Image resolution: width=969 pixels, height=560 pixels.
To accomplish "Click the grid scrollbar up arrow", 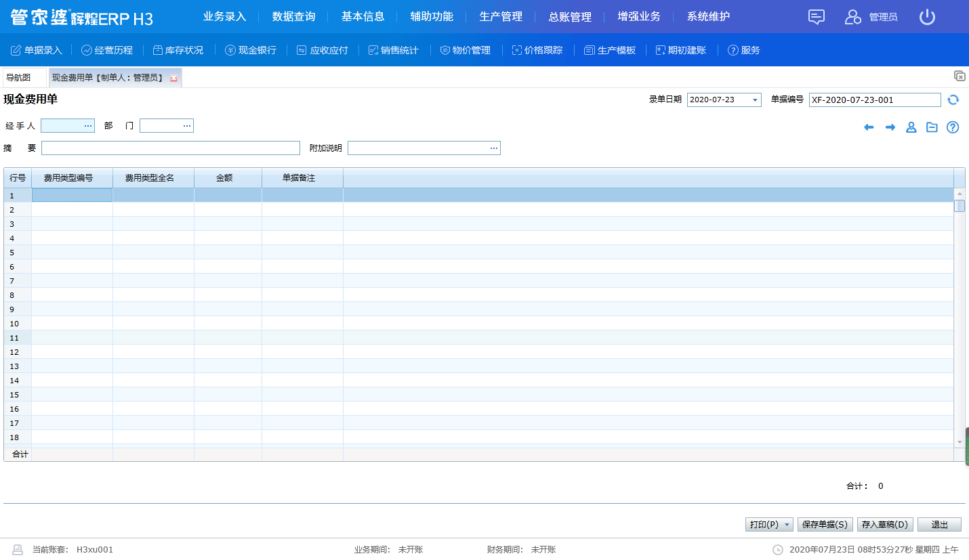I will pyautogui.click(x=960, y=194).
